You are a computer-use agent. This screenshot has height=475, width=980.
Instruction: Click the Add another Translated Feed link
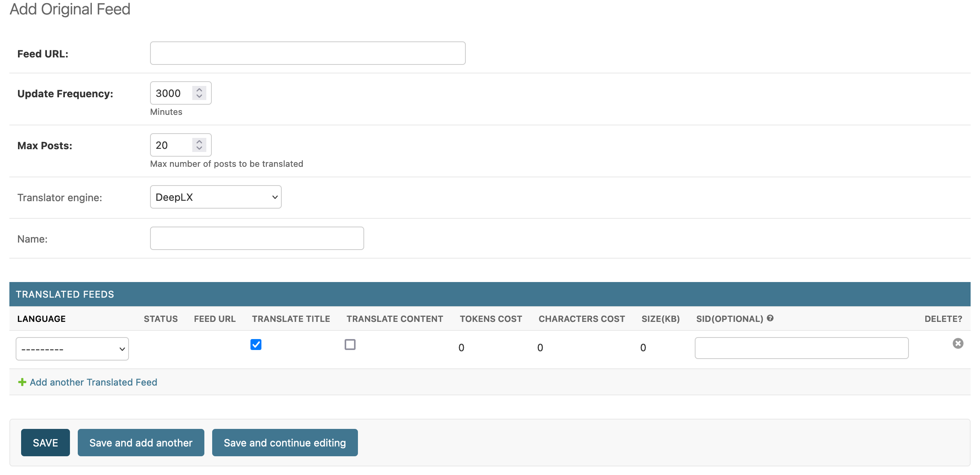[x=93, y=382]
